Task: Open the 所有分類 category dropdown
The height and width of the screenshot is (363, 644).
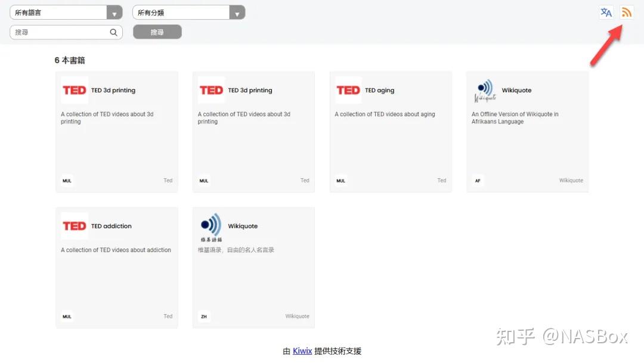Action: click(x=189, y=13)
